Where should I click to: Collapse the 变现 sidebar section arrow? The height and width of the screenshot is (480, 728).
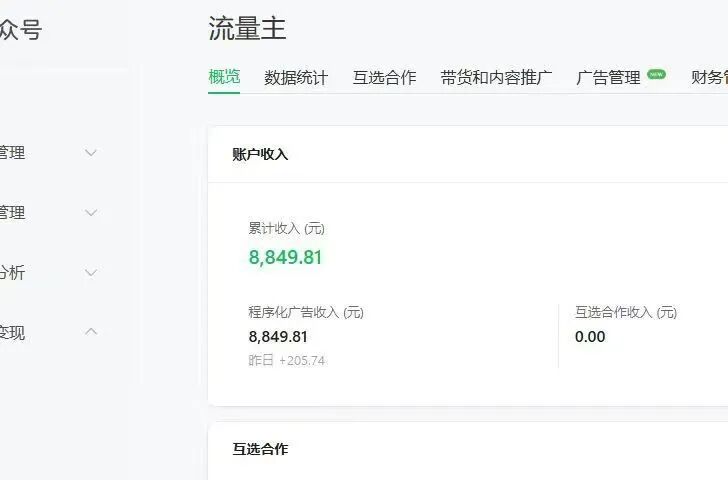pos(91,332)
